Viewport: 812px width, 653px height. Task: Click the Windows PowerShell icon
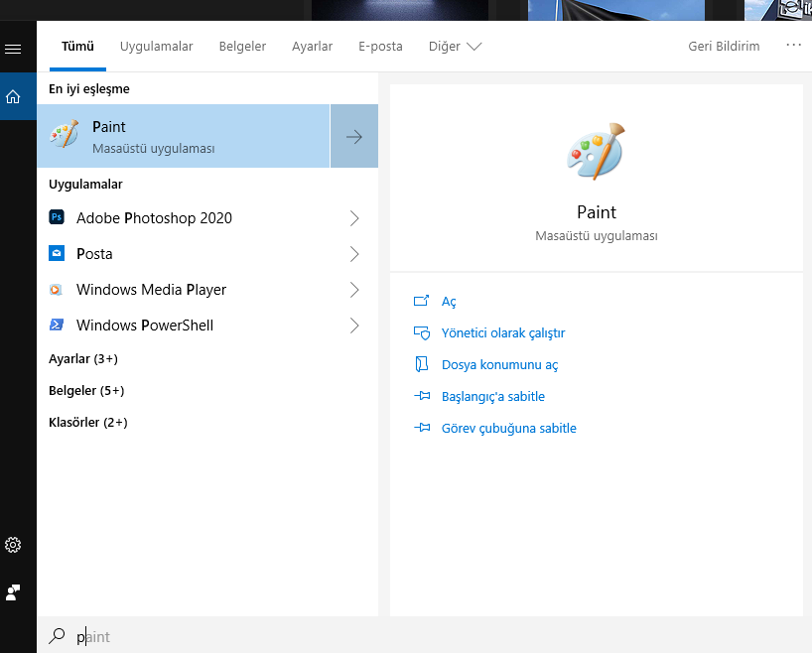(57, 326)
